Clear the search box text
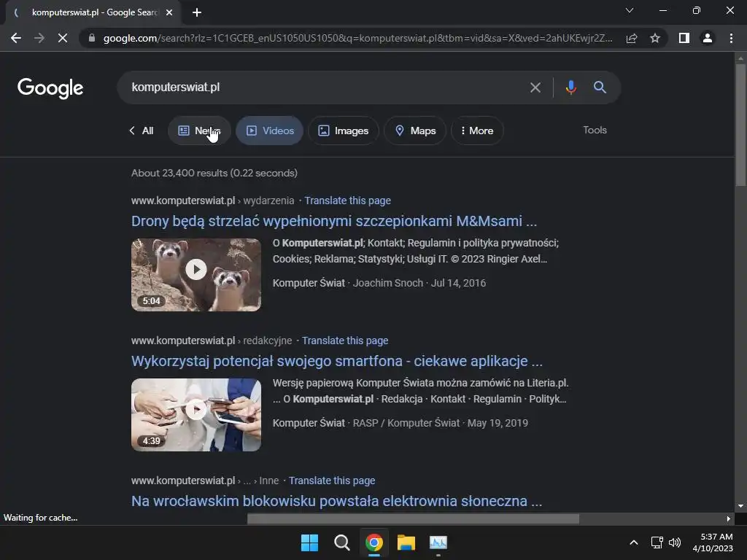The image size is (747, 560). [x=535, y=87]
